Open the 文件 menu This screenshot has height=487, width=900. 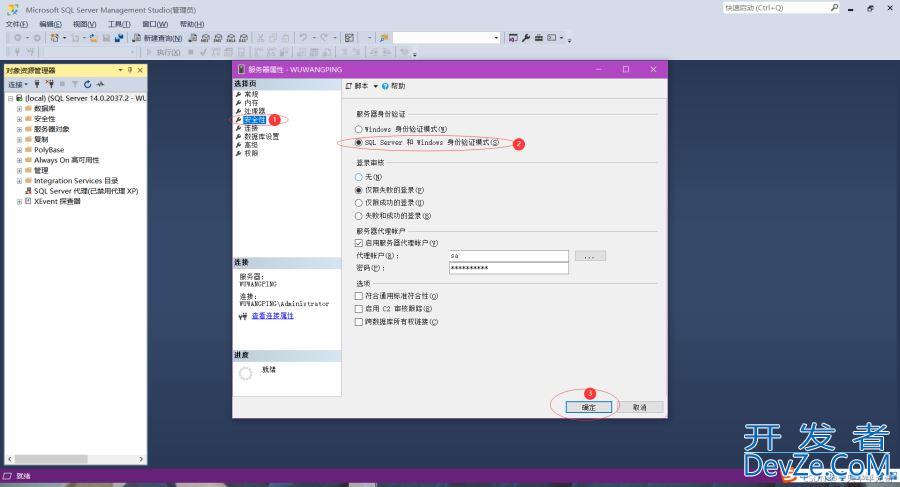[17, 24]
